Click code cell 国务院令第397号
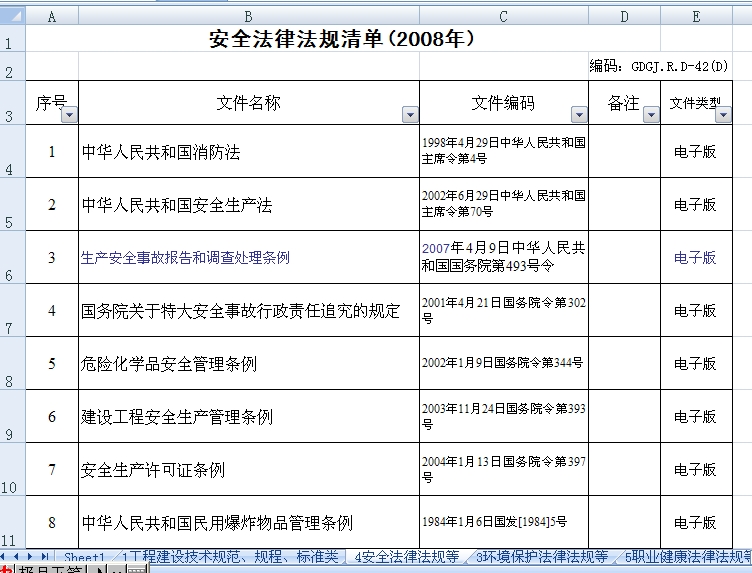Image resolution: width=752 pixels, height=573 pixels. [x=504, y=469]
